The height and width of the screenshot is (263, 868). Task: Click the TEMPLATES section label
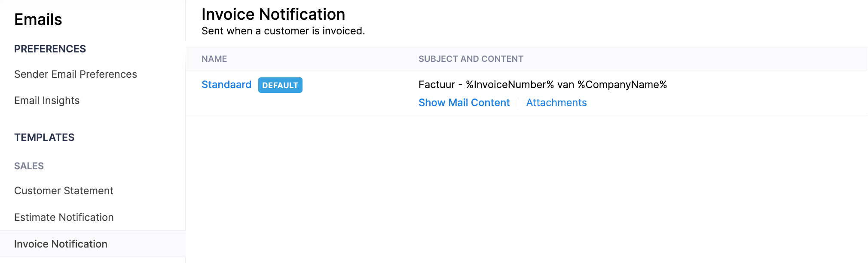coord(44,138)
